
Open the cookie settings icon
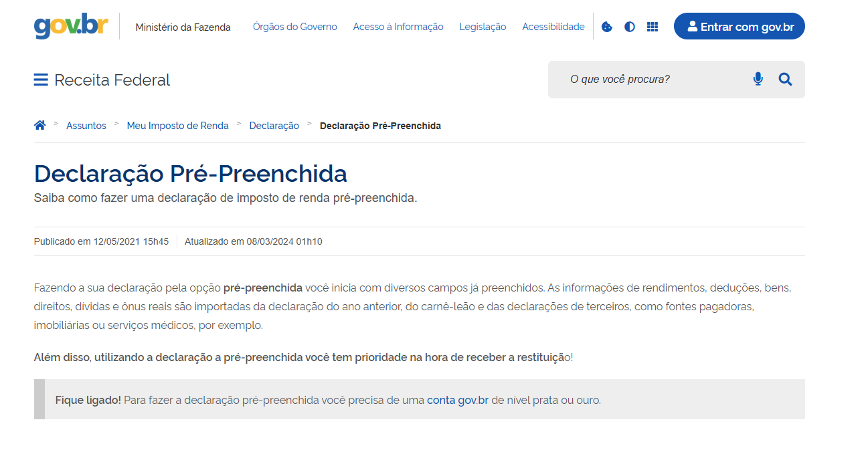pyautogui.click(x=607, y=27)
